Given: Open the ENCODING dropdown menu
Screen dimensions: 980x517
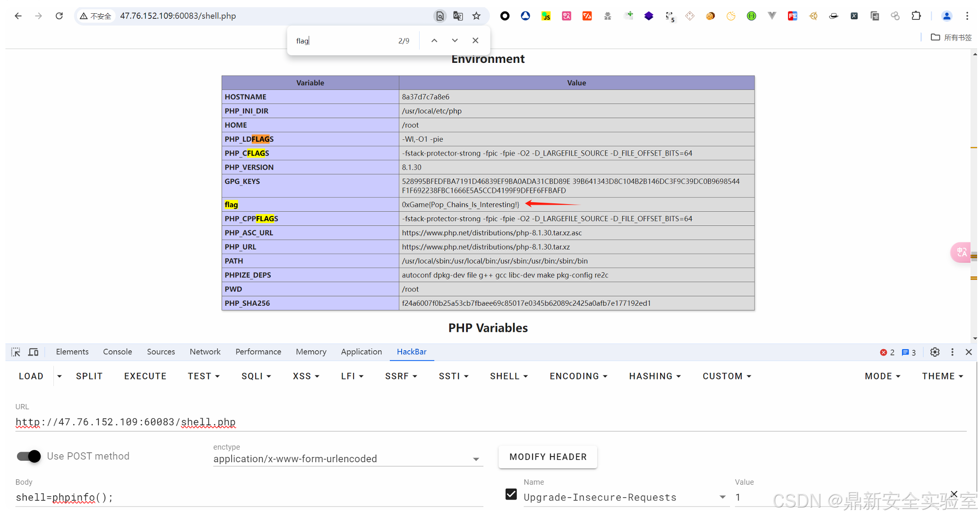Looking at the screenshot, I should tap(578, 376).
